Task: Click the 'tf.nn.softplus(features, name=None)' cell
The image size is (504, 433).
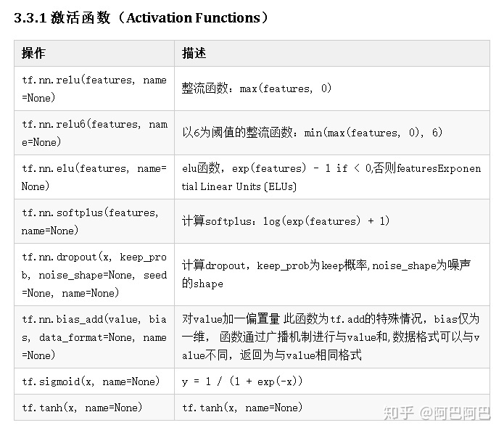Action: click(94, 221)
